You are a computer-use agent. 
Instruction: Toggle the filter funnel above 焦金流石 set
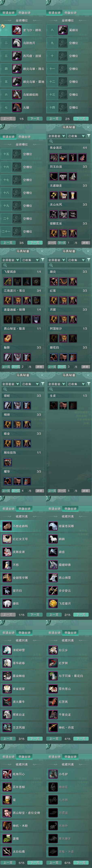point(89,136)
